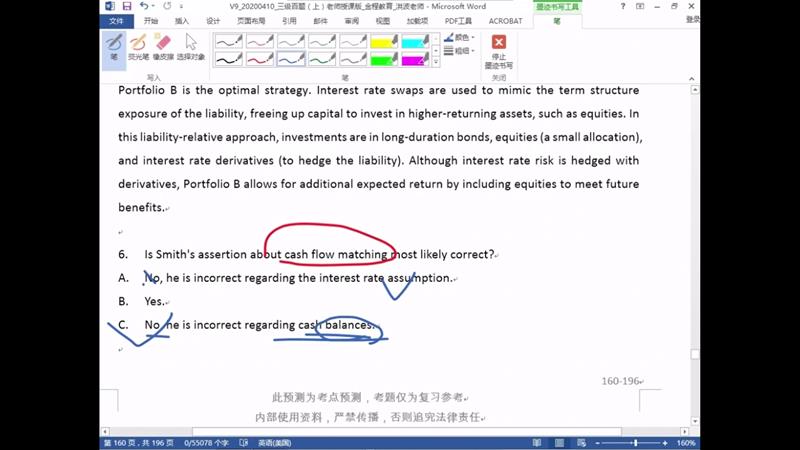Switch to Read Mode view icon
The width and height of the screenshot is (800, 450).
(x=537, y=443)
